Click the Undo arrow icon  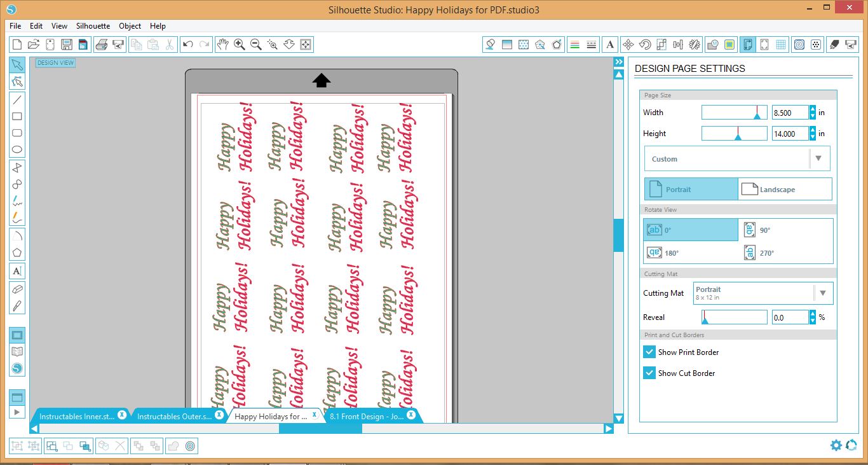[187, 45]
